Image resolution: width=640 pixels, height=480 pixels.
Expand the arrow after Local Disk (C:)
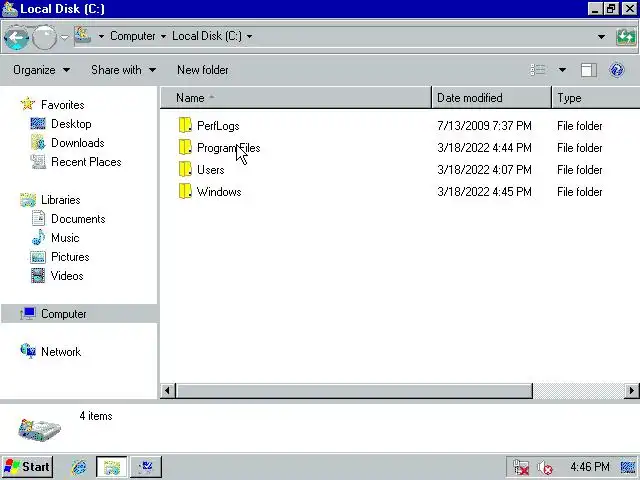click(x=249, y=36)
